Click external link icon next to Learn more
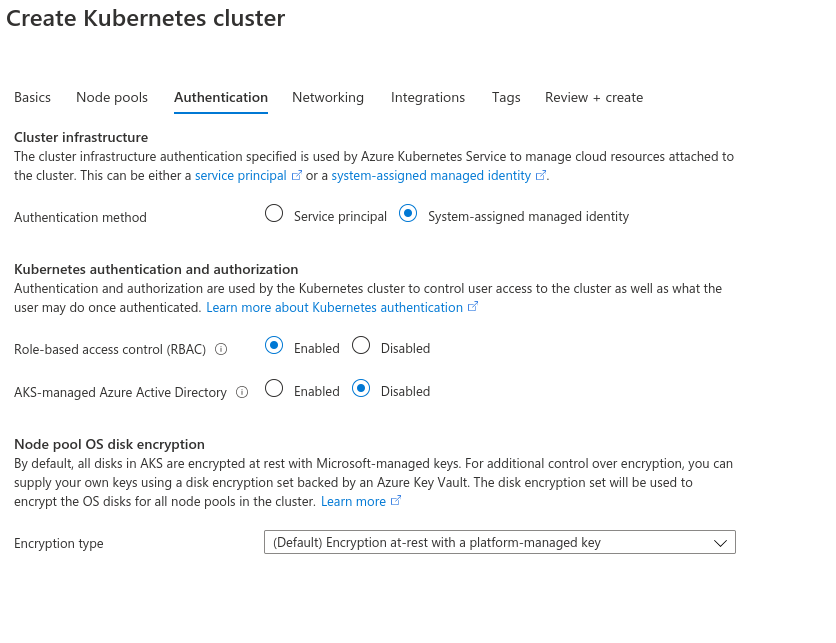Image resolution: width=836 pixels, height=643 pixels. click(396, 501)
